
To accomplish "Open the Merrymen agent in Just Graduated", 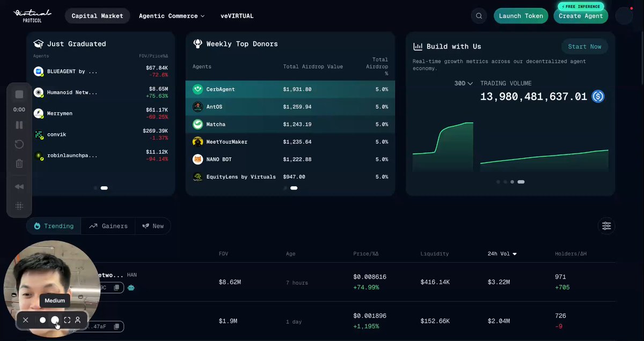I will tap(101, 113).
